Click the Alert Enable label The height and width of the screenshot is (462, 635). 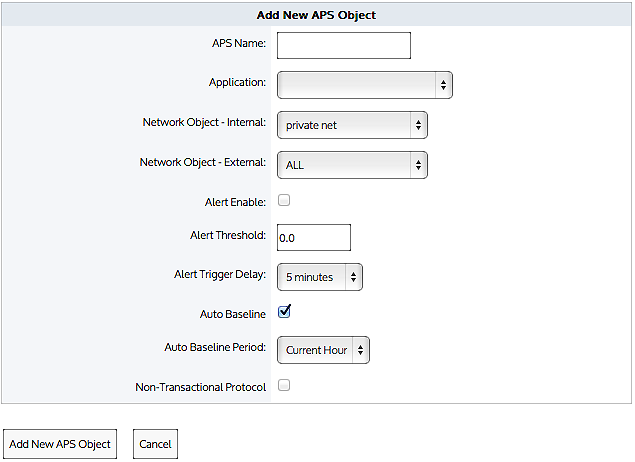235,202
